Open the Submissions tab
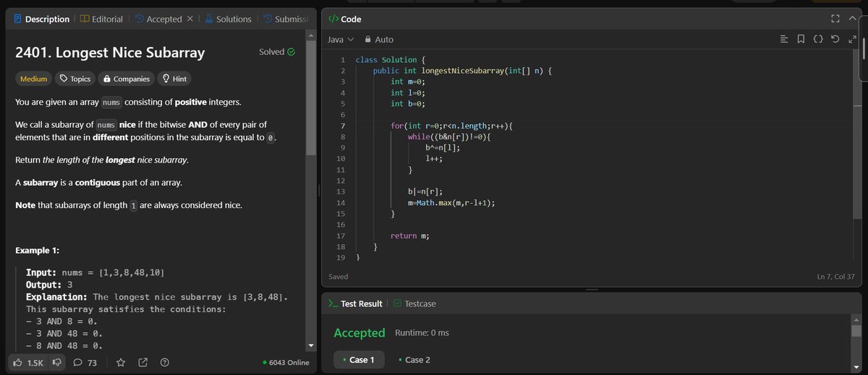 pos(286,19)
